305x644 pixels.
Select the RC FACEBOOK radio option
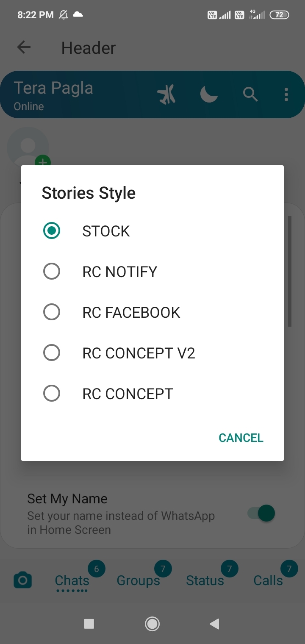point(152,312)
